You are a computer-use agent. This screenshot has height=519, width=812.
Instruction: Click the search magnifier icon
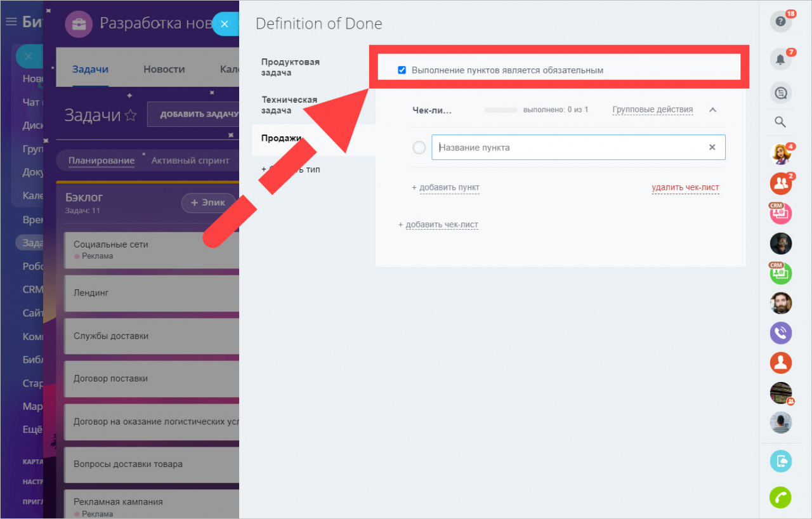click(780, 122)
